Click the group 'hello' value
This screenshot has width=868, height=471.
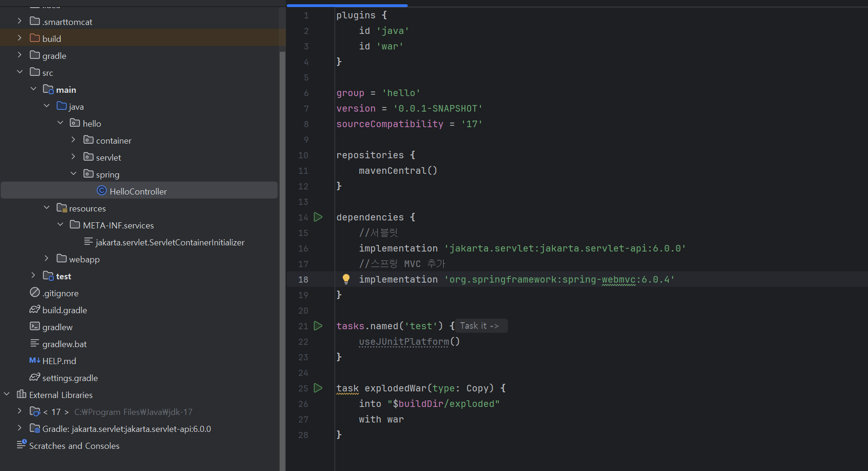(401, 93)
